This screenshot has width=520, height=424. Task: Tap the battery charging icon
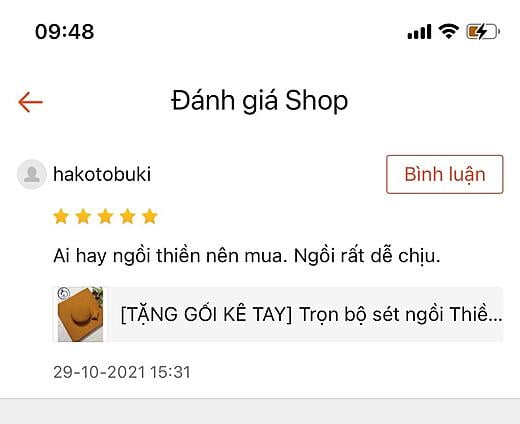coord(483,32)
